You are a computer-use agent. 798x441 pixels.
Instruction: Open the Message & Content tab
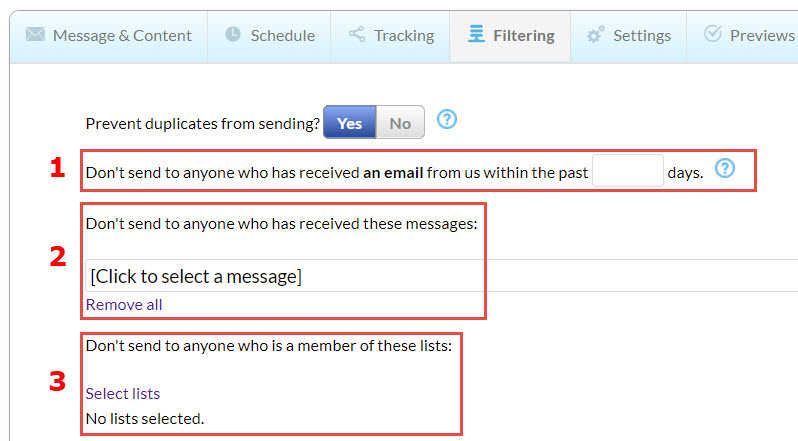[x=121, y=36]
